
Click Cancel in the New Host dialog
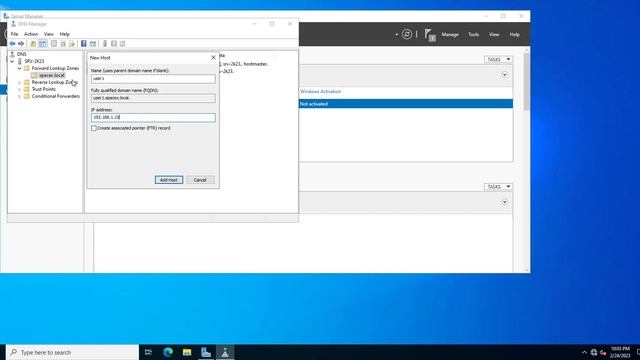200,180
